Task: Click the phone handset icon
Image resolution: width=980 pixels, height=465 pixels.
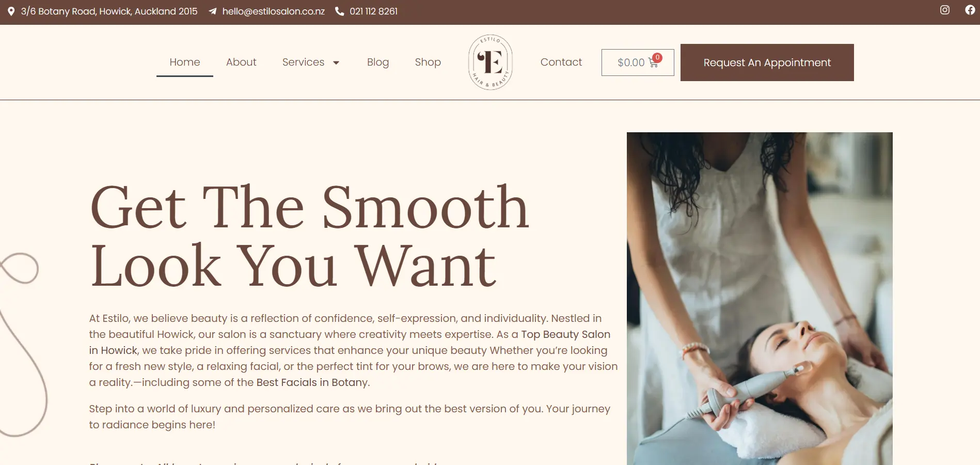Action: pos(339,11)
